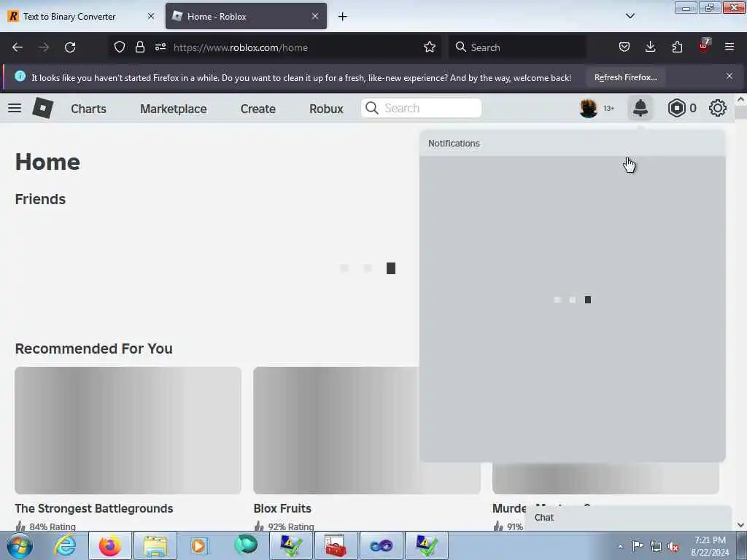Click the Friends section heading
The width and height of the screenshot is (747, 560).
tap(41, 199)
